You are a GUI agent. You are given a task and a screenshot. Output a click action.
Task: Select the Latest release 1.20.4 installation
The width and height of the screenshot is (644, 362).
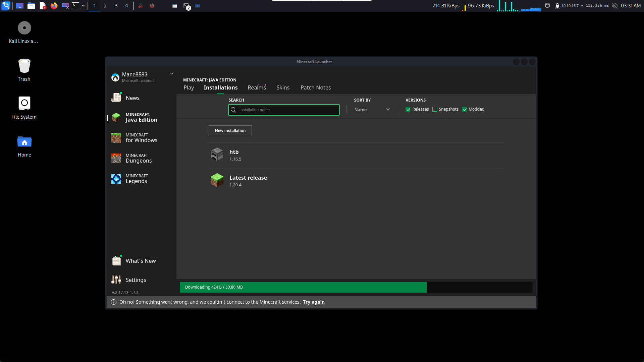(356, 181)
